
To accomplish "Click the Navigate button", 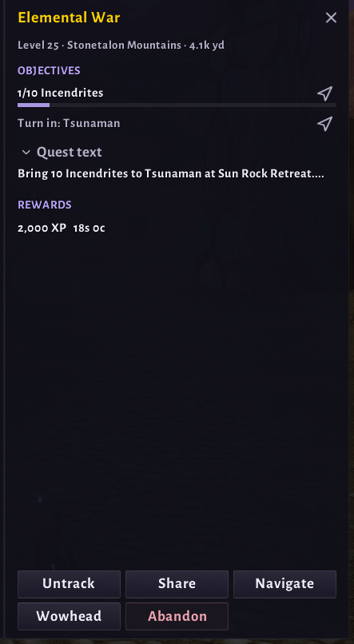I will (284, 584).
